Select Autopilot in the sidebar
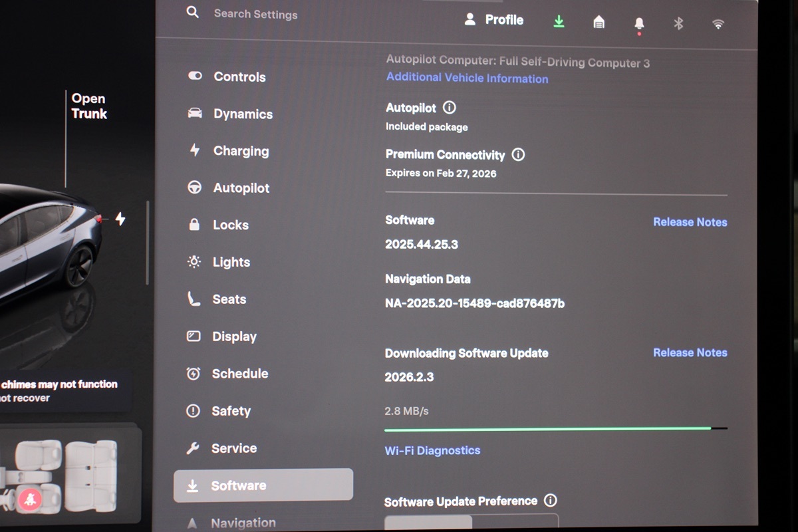 pyautogui.click(x=241, y=188)
